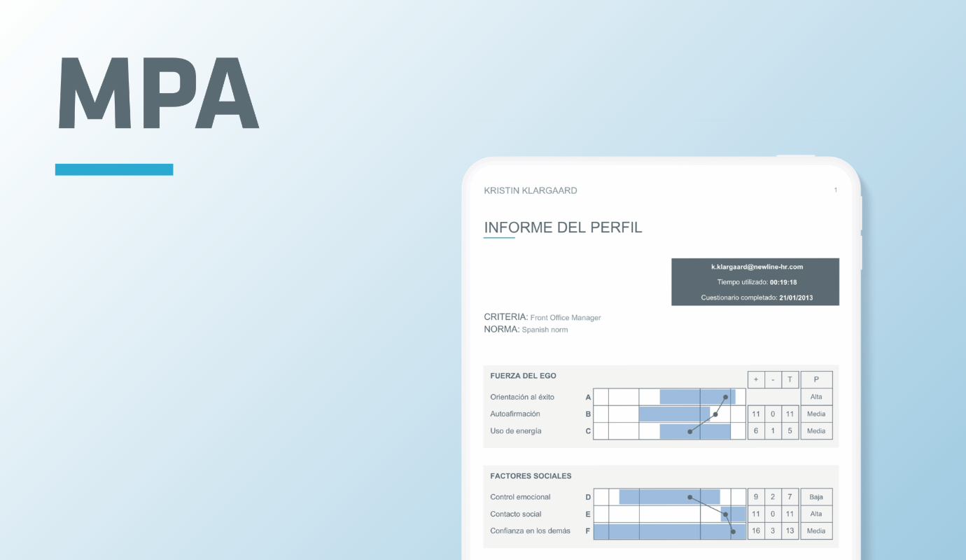
Task: Select the CRITERIA Front Office Manager line
Action: 542,317
